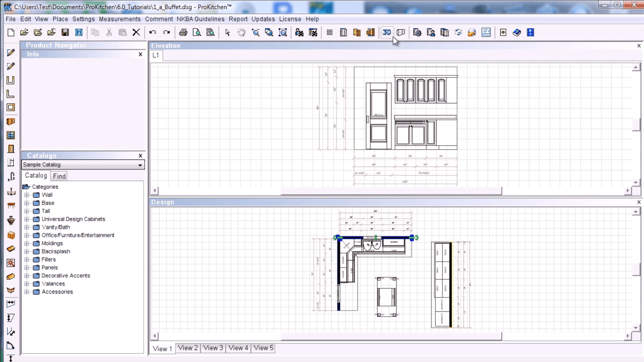The width and height of the screenshot is (644, 362).
Task: Click the Undo arrow icon
Action: click(153, 32)
